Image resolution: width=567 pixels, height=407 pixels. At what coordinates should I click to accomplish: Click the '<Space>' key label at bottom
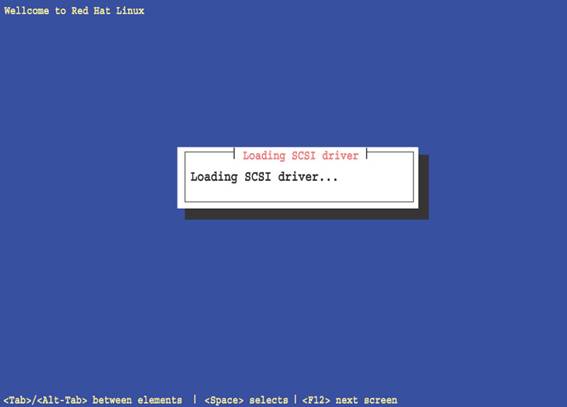click(x=224, y=400)
